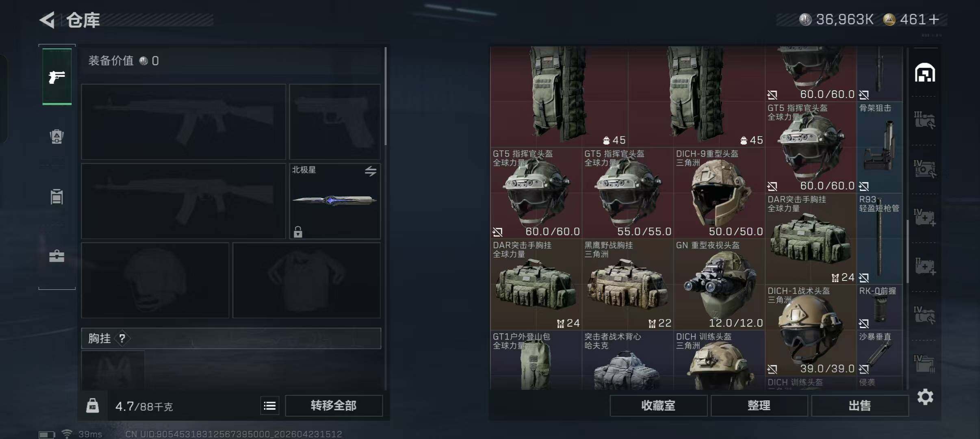Screen dimensions: 980x439
Task: Select the 黑鹰野战胸挂 chest rig item
Action: click(x=628, y=285)
